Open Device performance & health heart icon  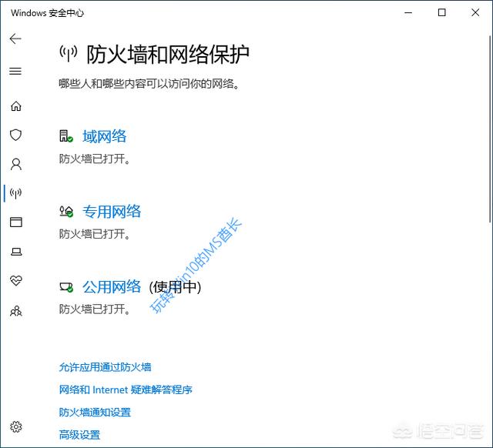click(15, 281)
